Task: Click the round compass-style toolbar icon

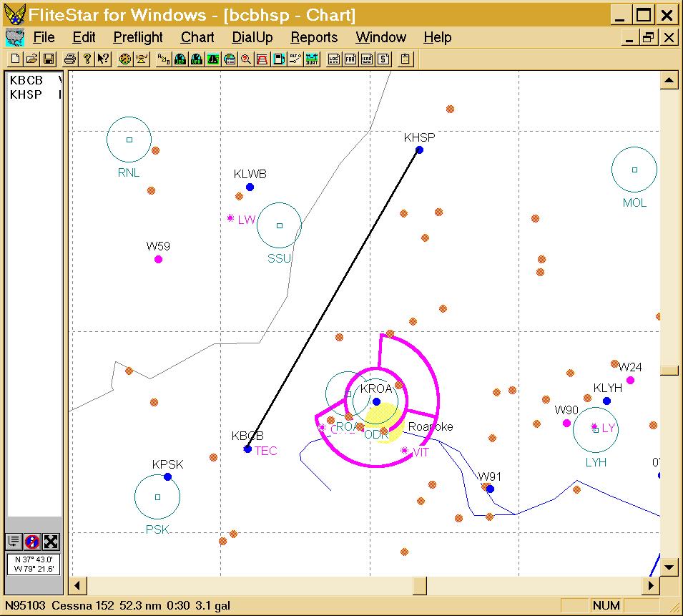Action: point(125,59)
